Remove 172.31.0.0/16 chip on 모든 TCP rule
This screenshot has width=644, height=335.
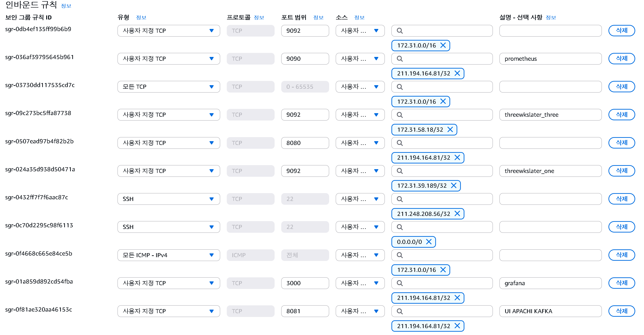point(443,101)
